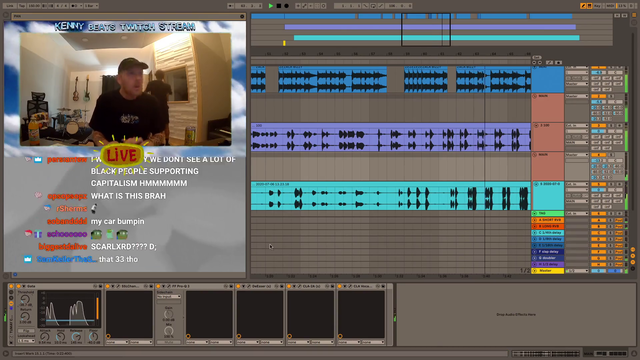Click the yellow locator marker in overview
This screenshot has height=360, width=640.
[x=284, y=43]
